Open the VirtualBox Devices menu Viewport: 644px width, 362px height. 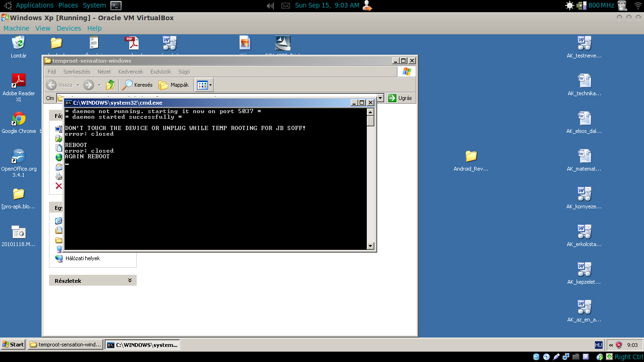pos(69,28)
